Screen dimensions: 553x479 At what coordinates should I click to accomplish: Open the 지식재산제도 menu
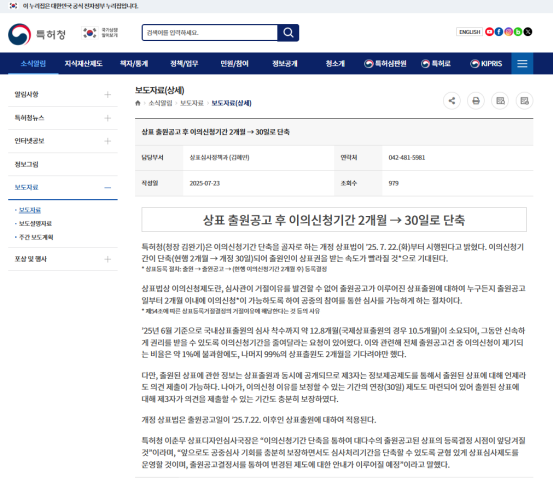[83, 63]
